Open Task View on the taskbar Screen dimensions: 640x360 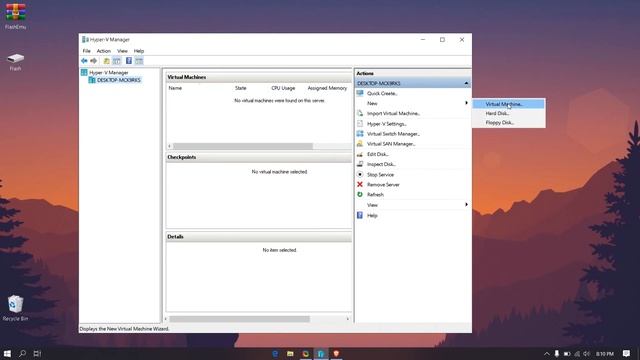tap(37, 353)
